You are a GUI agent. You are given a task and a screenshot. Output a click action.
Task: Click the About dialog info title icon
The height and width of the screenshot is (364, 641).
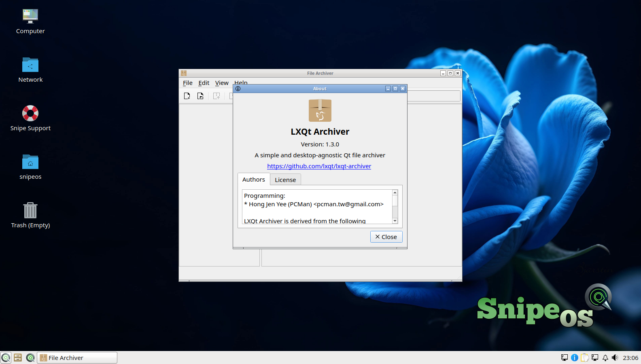point(238,89)
